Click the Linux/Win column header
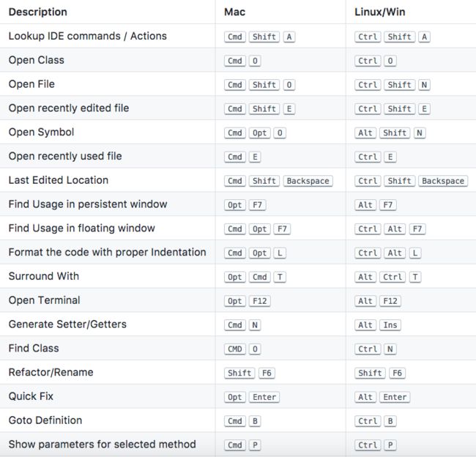Image resolution: width=476 pixels, height=457 pixels. 379,12
